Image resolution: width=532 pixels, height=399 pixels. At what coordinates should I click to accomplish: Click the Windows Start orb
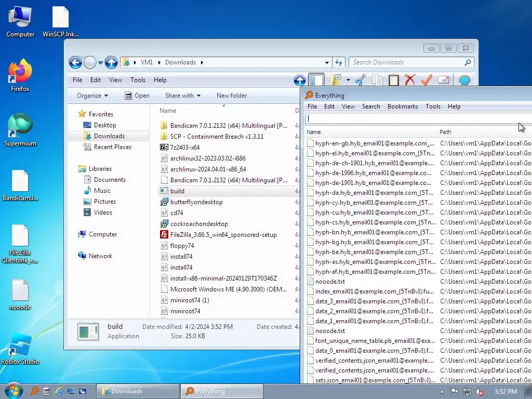pos(14,391)
